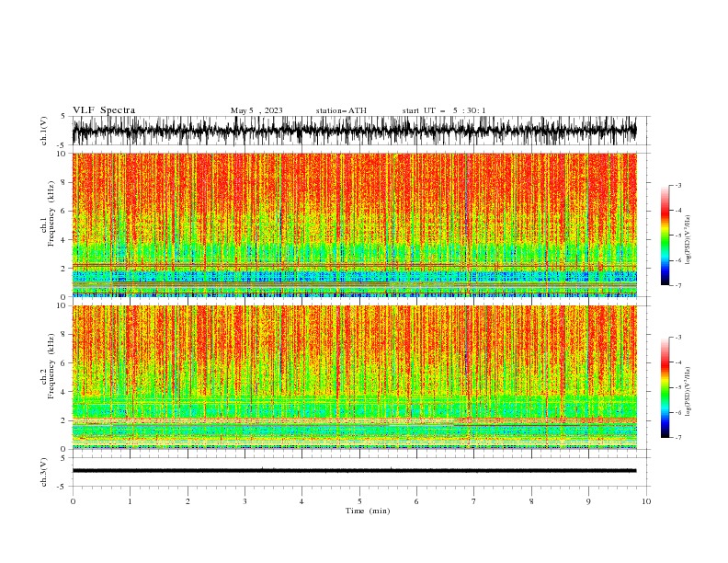Screen dimensions: 728x563
Task: Click the 'ch.3(V)' waveform axis label
Action: [x=44, y=472]
